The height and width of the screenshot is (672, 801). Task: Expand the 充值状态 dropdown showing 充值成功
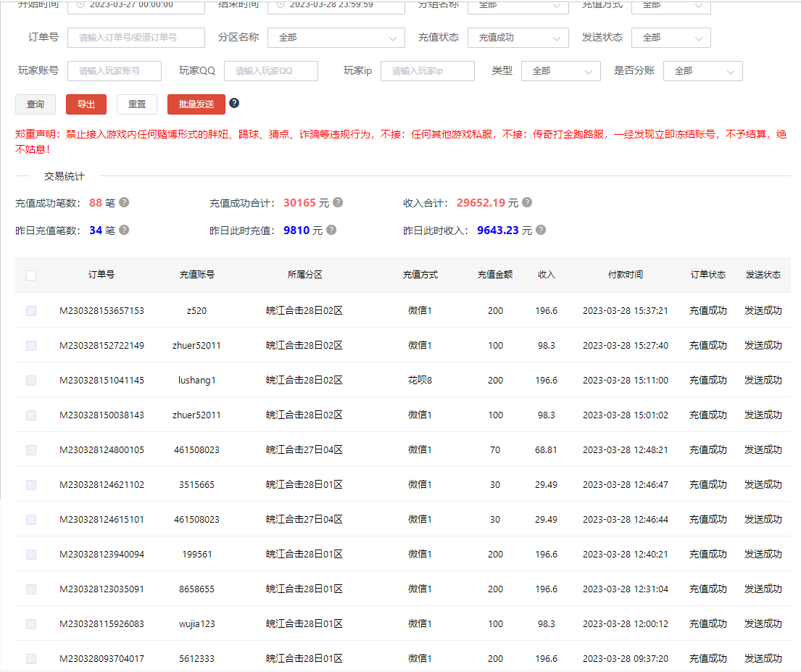(x=518, y=38)
